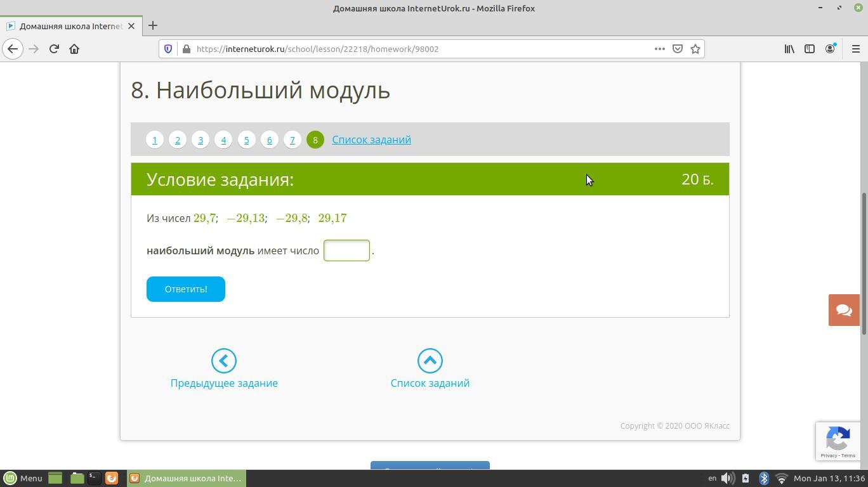
Task: Submit answer with Ответить! button
Action: [186, 289]
